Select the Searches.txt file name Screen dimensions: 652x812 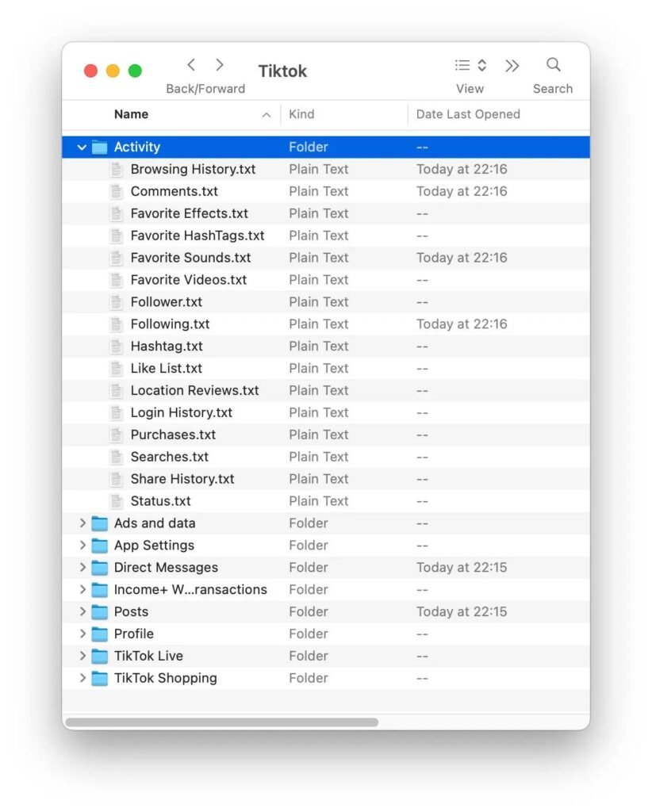point(169,457)
